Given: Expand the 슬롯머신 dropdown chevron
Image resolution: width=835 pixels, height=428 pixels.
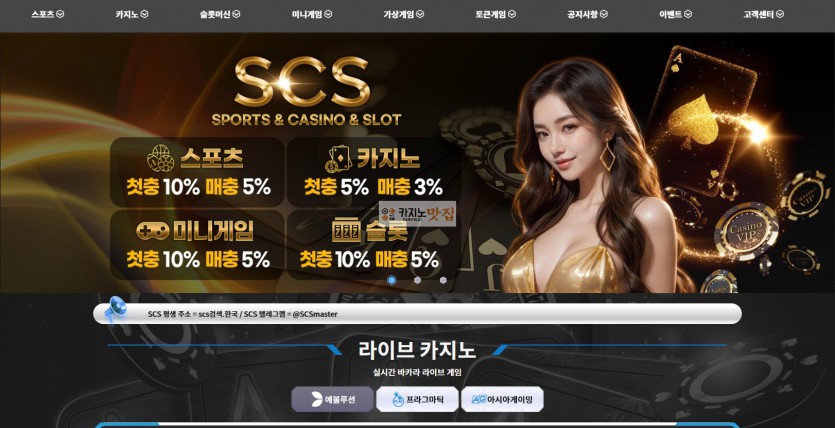Looking at the screenshot, I should coord(236,14).
